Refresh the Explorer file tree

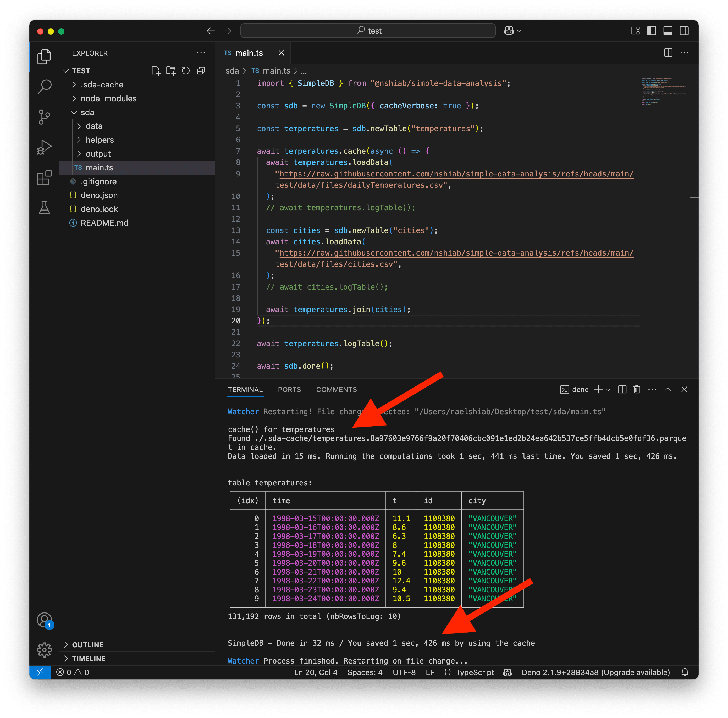coord(186,71)
